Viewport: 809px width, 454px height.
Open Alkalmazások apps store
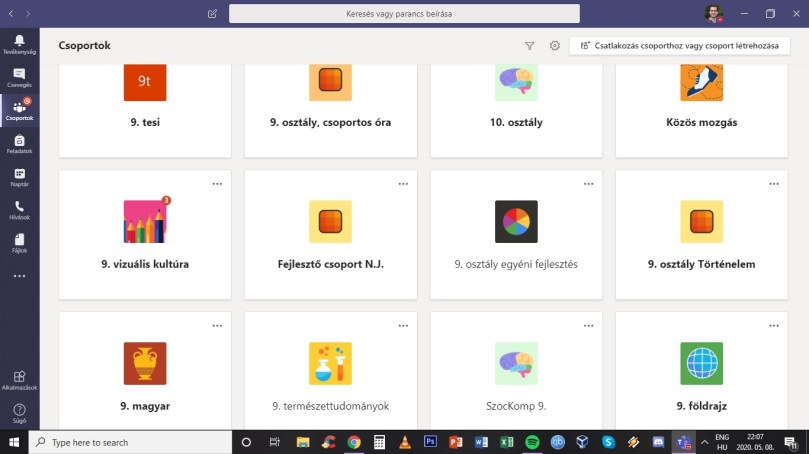click(x=19, y=380)
